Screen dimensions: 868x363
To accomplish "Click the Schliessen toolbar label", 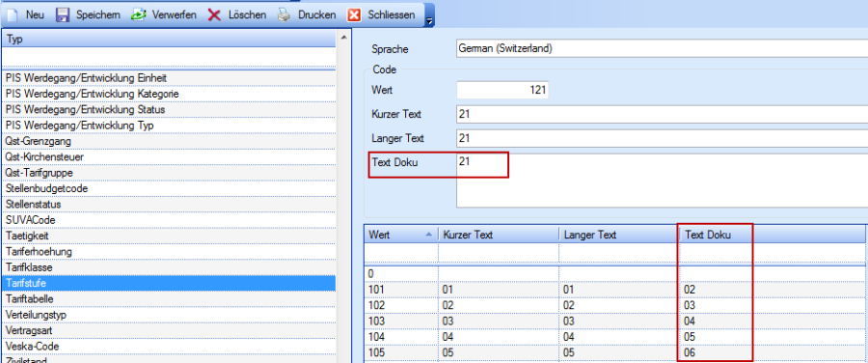I will click(392, 14).
